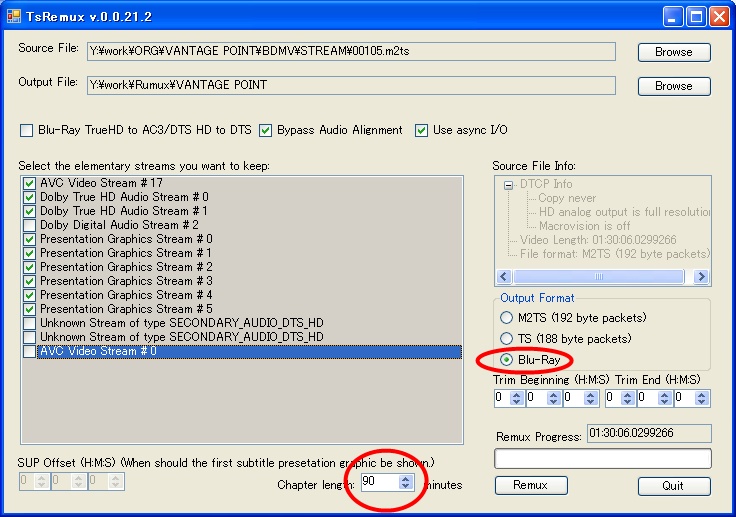The height and width of the screenshot is (517, 736).
Task: Click the TsRemux title bar app icon
Action: click(x=14, y=15)
